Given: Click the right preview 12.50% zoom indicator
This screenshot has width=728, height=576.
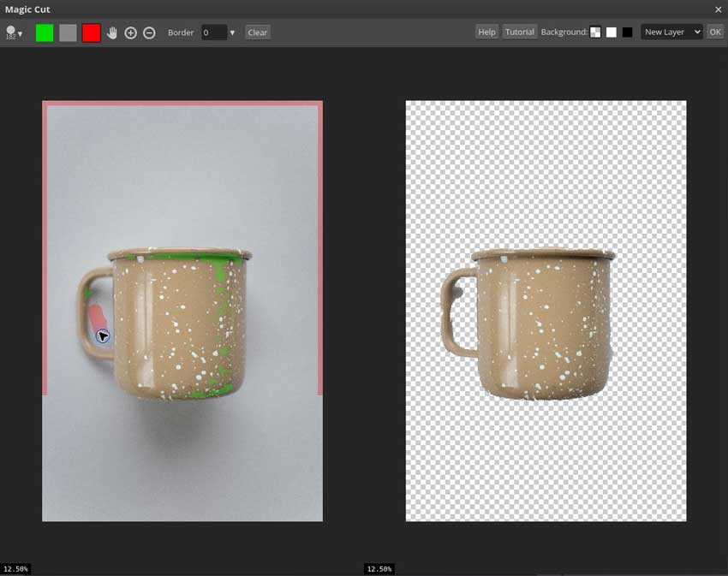Looking at the screenshot, I should pos(379,569).
